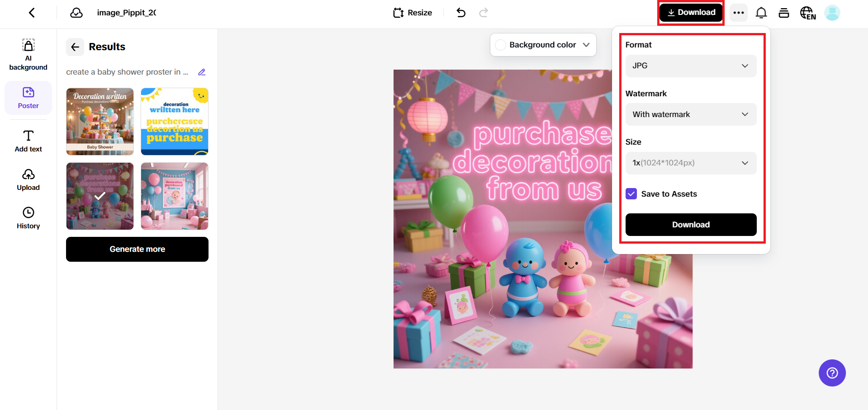868x410 pixels.
Task: Open the user profile avatar
Action: click(832, 13)
